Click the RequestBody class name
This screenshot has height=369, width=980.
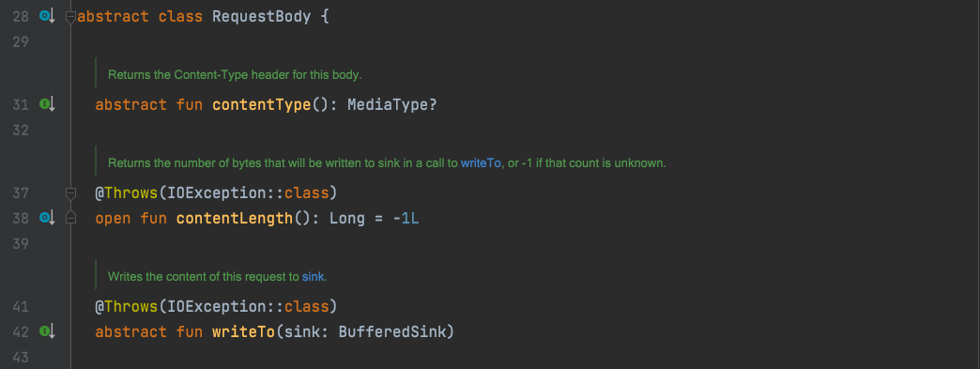tap(261, 16)
